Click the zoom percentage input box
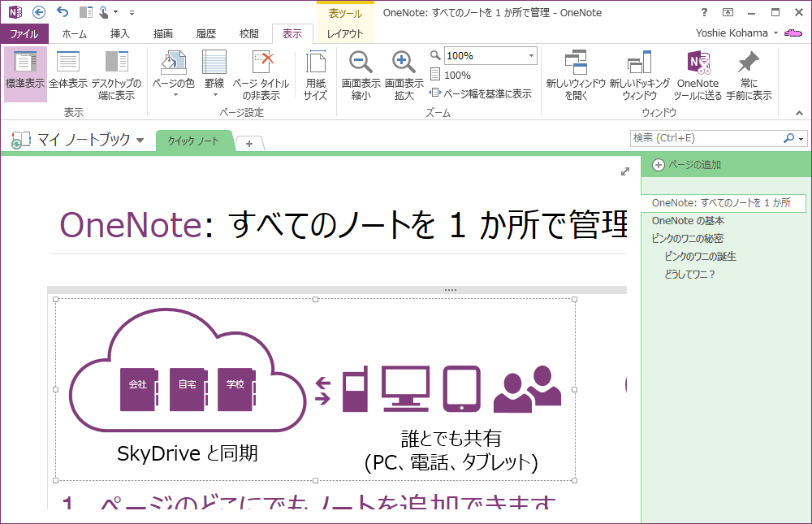The width and height of the screenshot is (812, 524). [485, 55]
